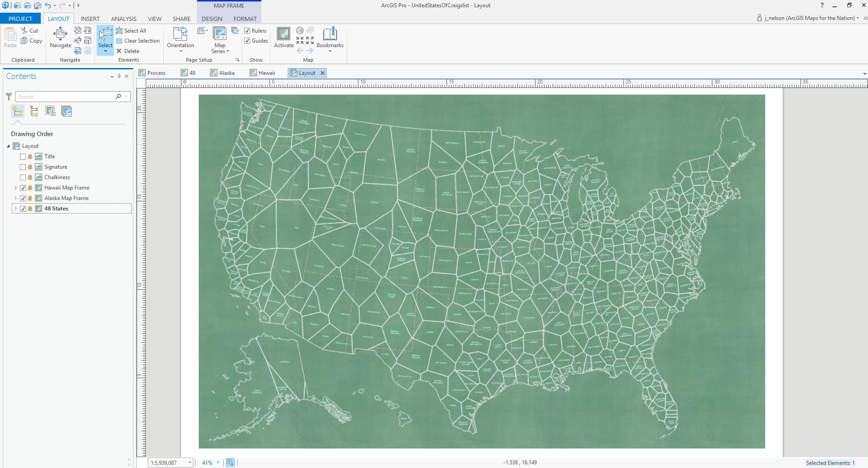Select List By Map Series view icon
868x468 pixels.
(x=67, y=111)
